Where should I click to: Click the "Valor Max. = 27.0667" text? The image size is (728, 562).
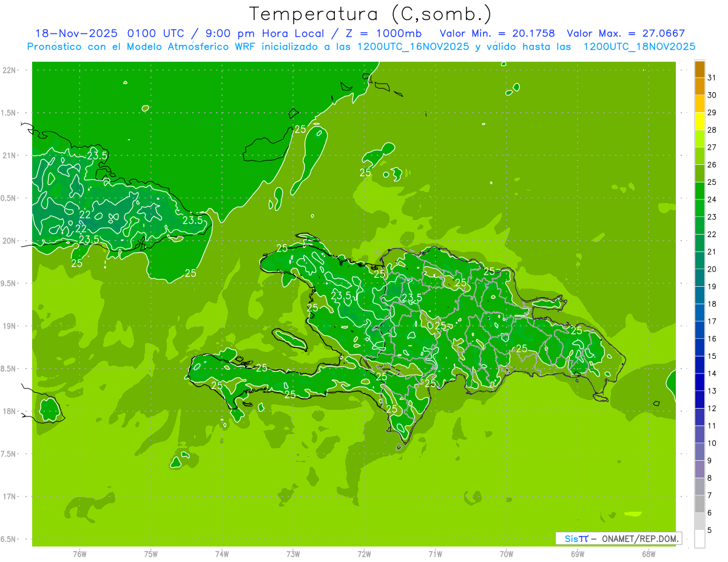click(626, 33)
